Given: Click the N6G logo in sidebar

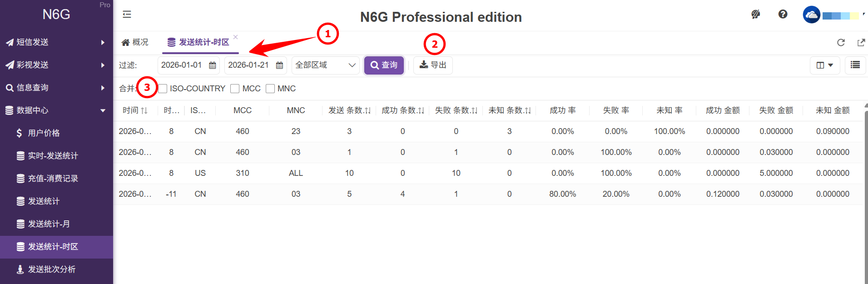Looking at the screenshot, I should coord(56,15).
